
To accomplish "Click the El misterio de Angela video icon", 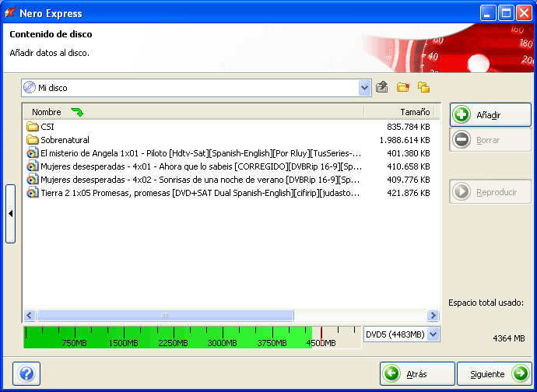I will pos(33,153).
